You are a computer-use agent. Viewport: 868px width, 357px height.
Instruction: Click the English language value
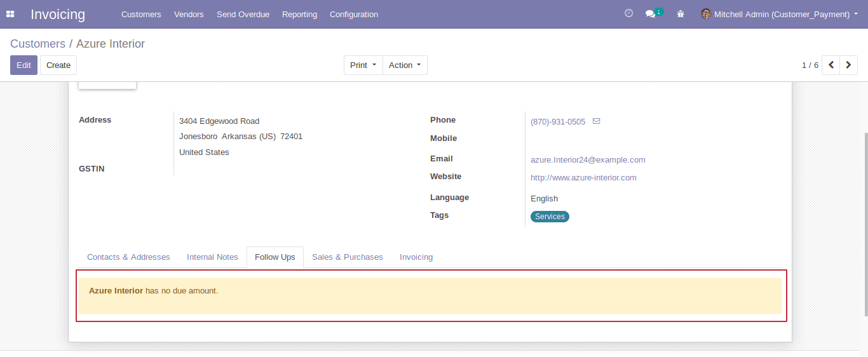pyautogui.click(x=544, y=199)
